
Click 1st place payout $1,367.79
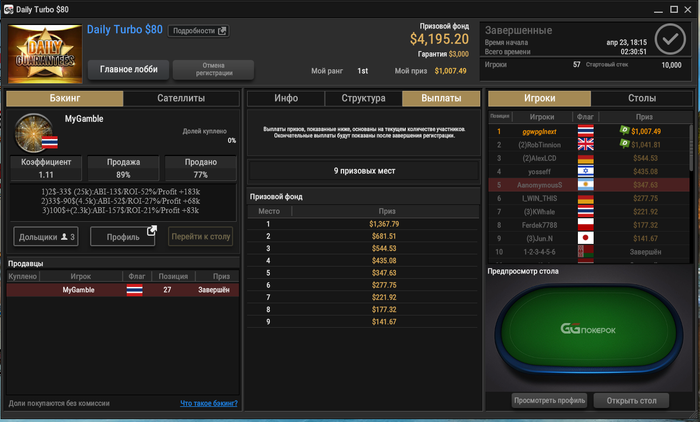coord(384,224)
